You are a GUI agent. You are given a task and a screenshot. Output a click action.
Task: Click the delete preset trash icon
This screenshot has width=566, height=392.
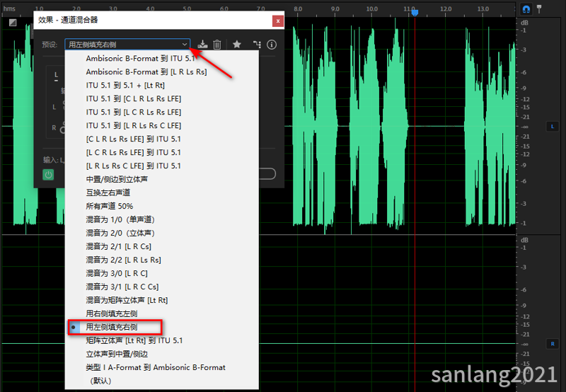pyautogui.click(x=217, y=45)
